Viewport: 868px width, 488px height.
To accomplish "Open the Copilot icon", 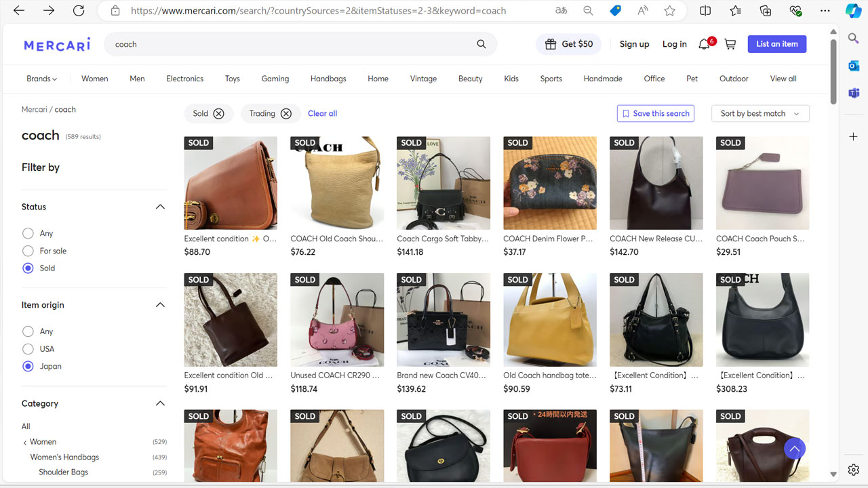I will 853,11.
